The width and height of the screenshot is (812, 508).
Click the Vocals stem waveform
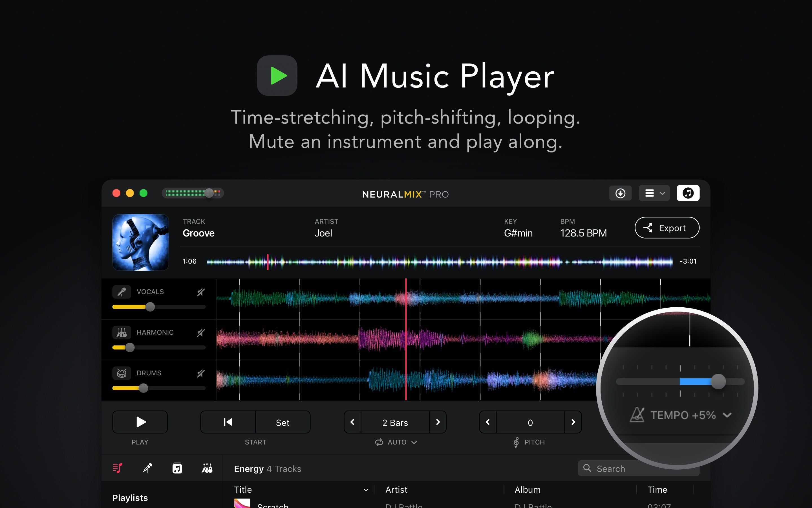coord(463,298)
